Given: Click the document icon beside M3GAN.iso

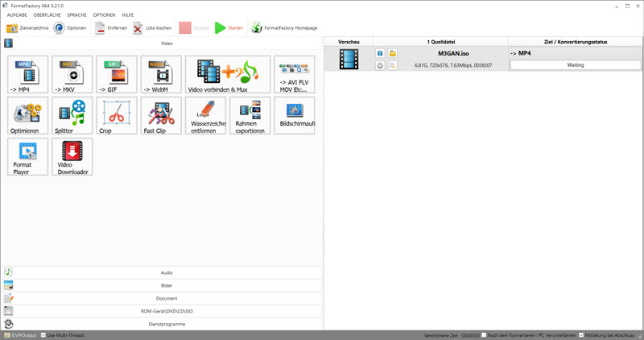Looking at the screenshot, I should (393, 65).
